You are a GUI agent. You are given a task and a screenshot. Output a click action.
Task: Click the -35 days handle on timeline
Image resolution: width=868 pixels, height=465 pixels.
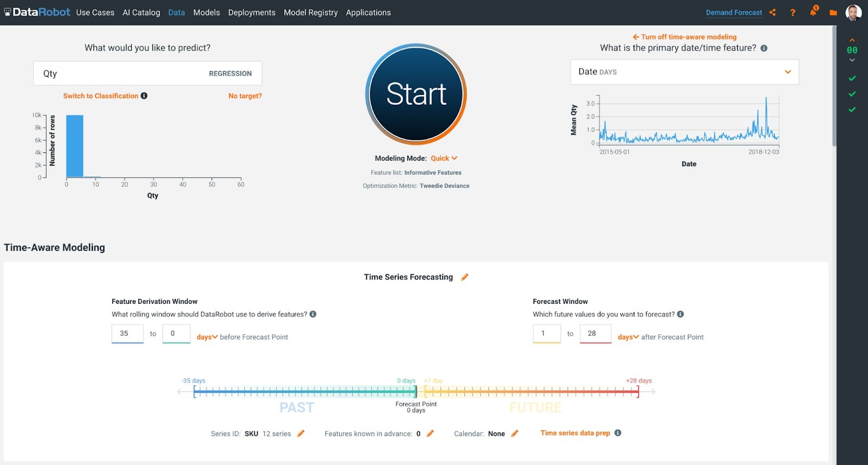click(x=194, y=391)
